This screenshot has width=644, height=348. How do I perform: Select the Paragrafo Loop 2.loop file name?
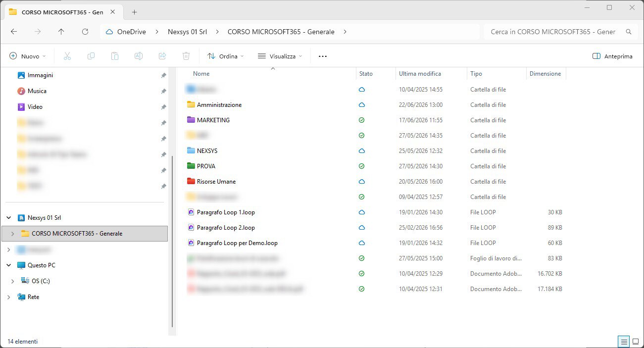226,228
